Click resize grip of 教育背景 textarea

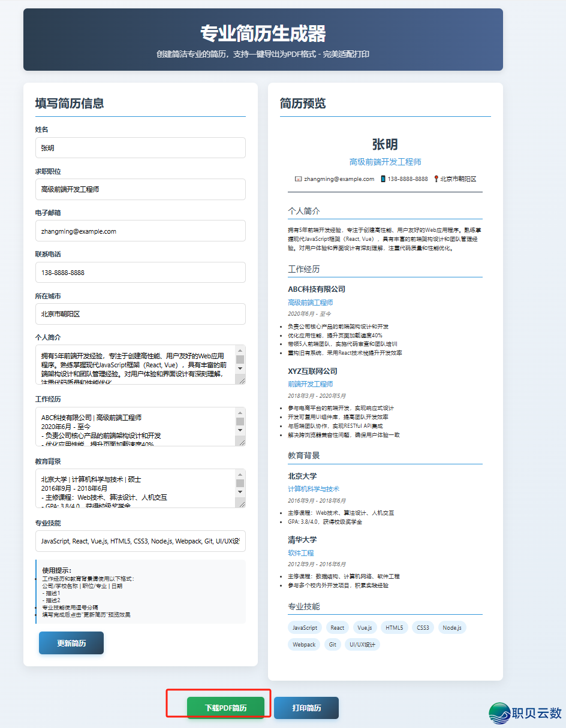(x=241, y=503)
